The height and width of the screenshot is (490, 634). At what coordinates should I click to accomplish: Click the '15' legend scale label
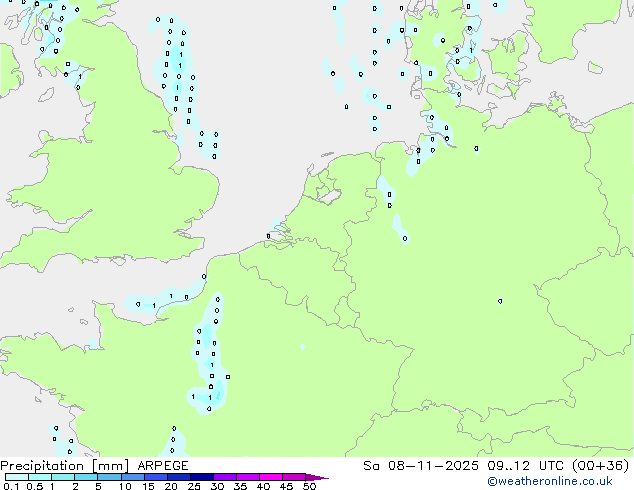pos(148,486)
